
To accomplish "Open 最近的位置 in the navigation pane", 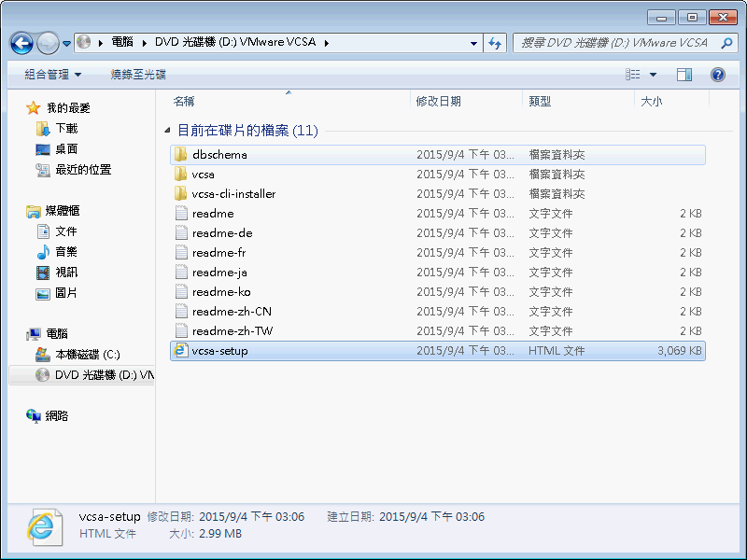I will [x=83, y=170].
